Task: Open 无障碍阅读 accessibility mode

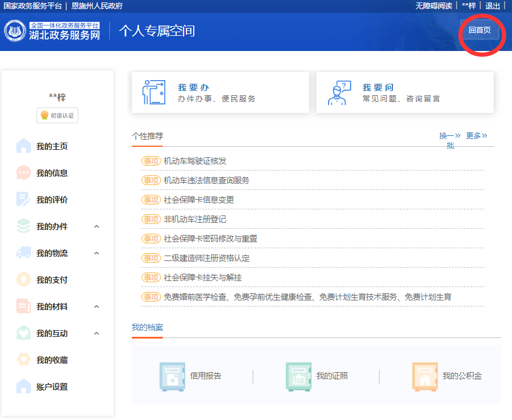Action: (434, 6)
